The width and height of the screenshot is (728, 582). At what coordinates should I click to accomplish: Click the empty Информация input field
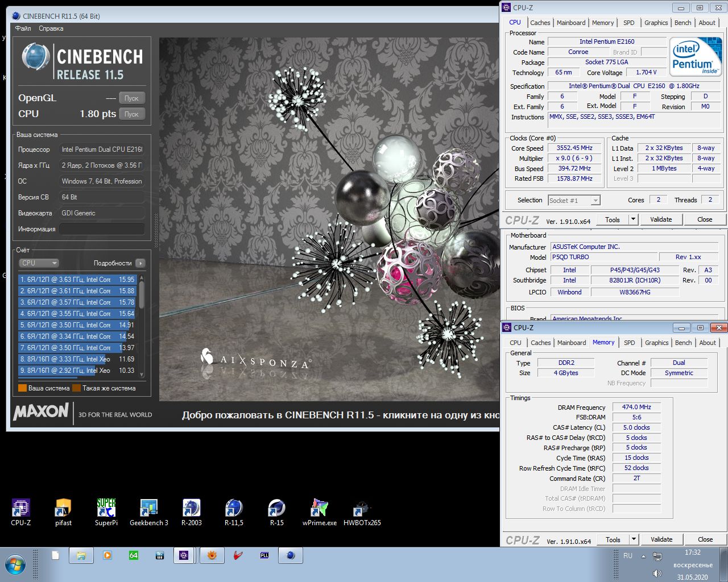tap(102, 229)
